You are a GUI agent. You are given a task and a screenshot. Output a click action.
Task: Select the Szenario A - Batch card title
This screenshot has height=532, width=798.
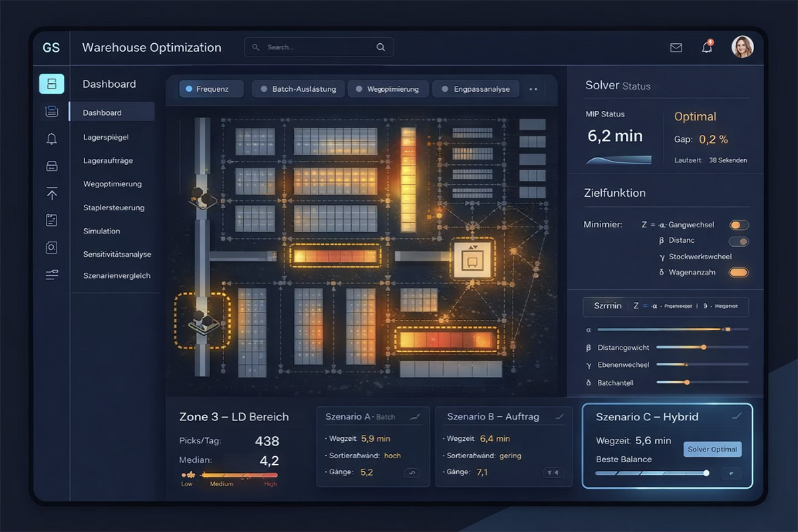(360, 417)
